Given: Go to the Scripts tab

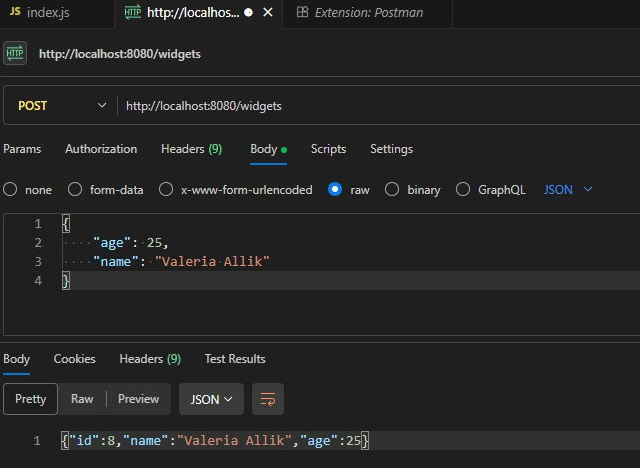Looking at the screenshot, I should tap(328, 149).
